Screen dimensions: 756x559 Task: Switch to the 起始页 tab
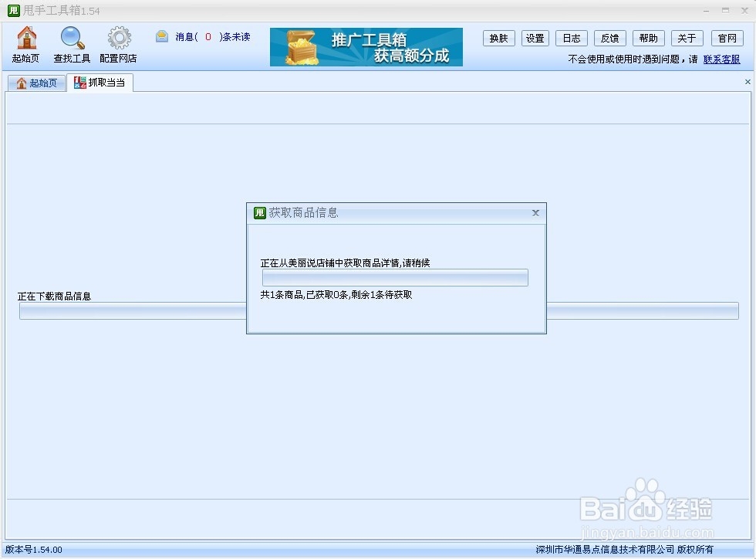[36, 81]
